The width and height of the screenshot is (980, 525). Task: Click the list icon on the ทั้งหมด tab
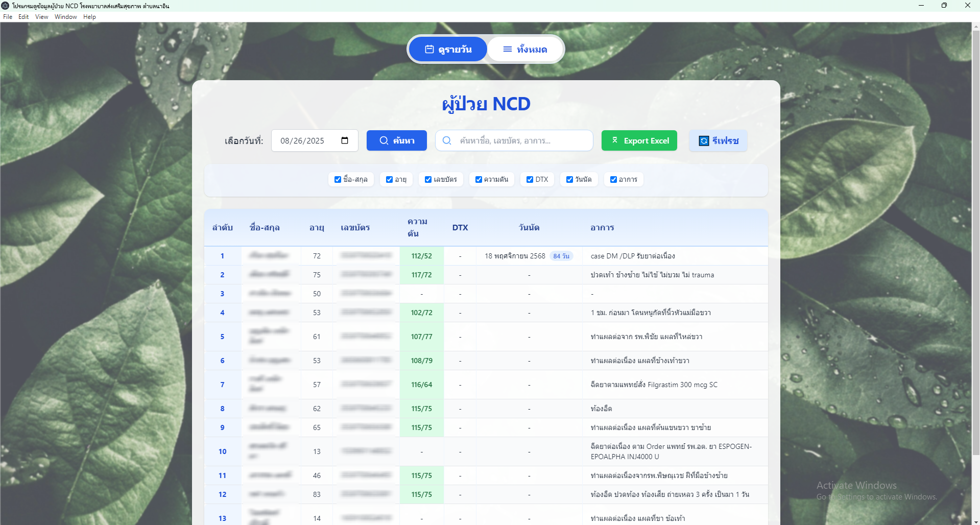pos(507,49)
